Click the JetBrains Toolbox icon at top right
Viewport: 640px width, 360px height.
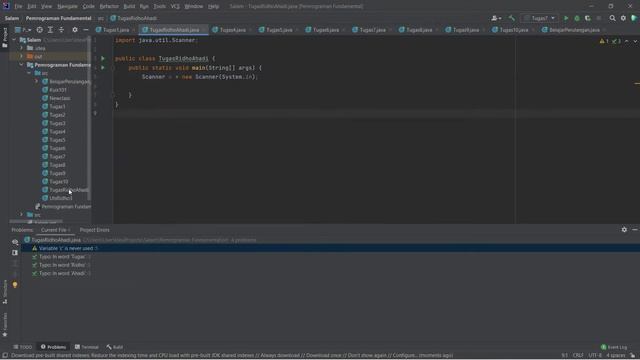pos(634,18)
